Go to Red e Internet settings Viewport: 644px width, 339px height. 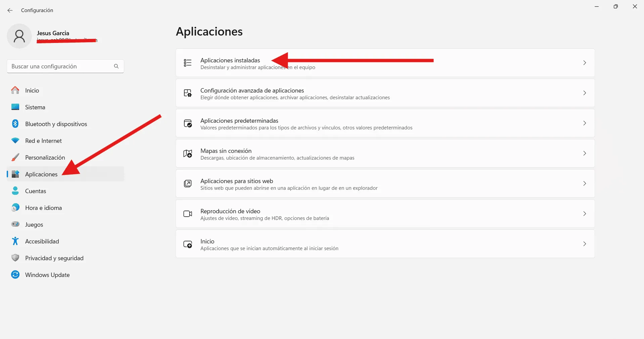click(43, 141)
